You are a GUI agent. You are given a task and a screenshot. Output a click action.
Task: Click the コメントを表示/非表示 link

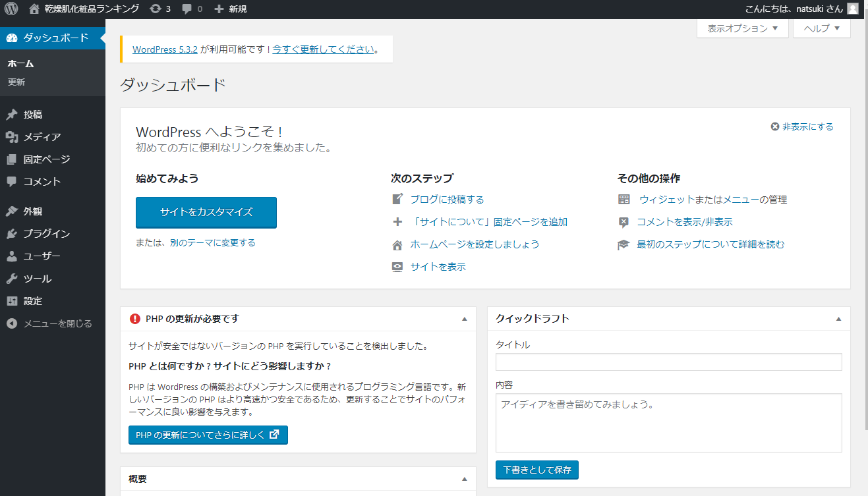tap(685, 222)
